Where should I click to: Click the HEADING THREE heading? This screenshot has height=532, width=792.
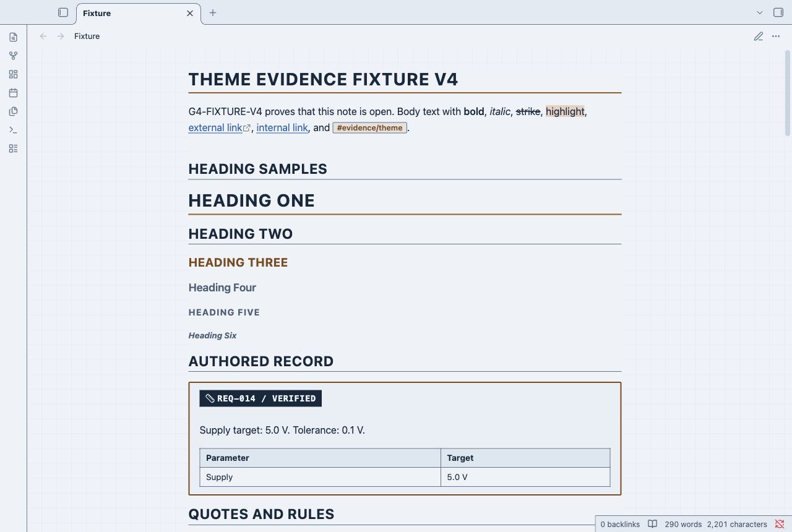click(x=238, y=262)
